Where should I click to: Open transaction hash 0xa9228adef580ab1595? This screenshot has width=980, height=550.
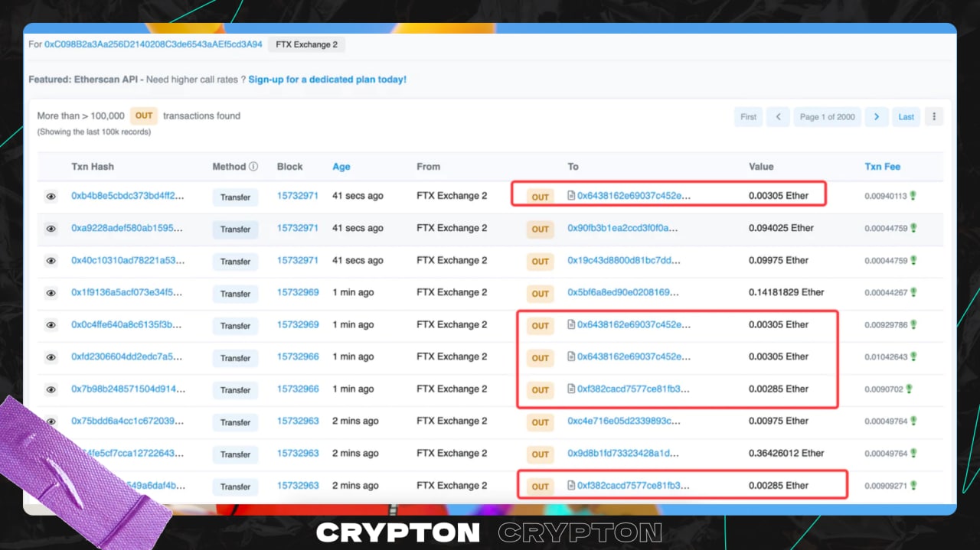pos(128,228)
